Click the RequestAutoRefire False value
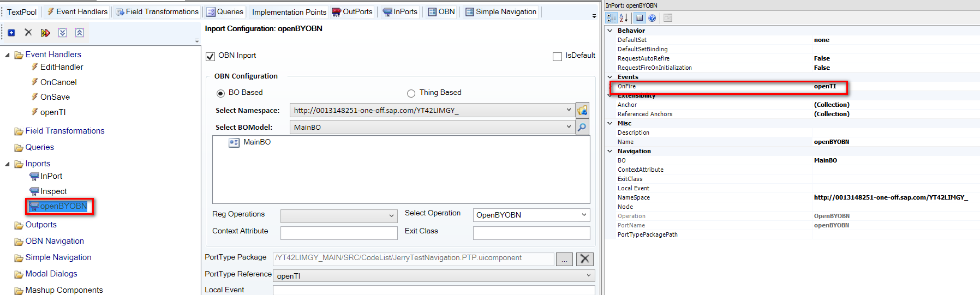This screenshot has width=980, height=295. pyautogui.click(x=822, y=58)
